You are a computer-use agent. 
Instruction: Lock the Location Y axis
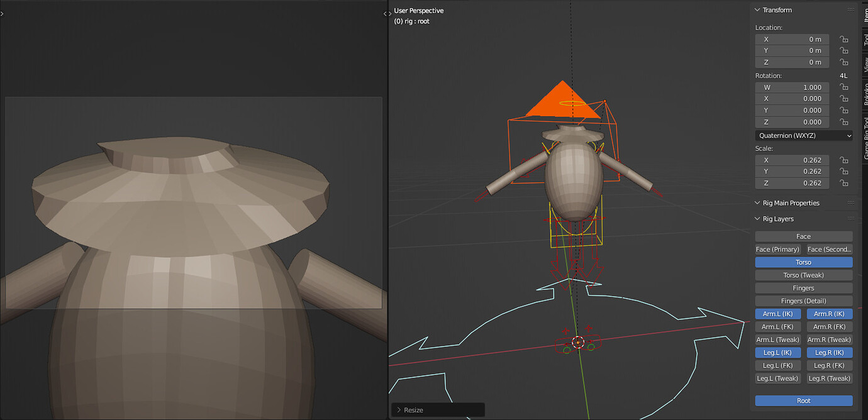click(843, 50)
